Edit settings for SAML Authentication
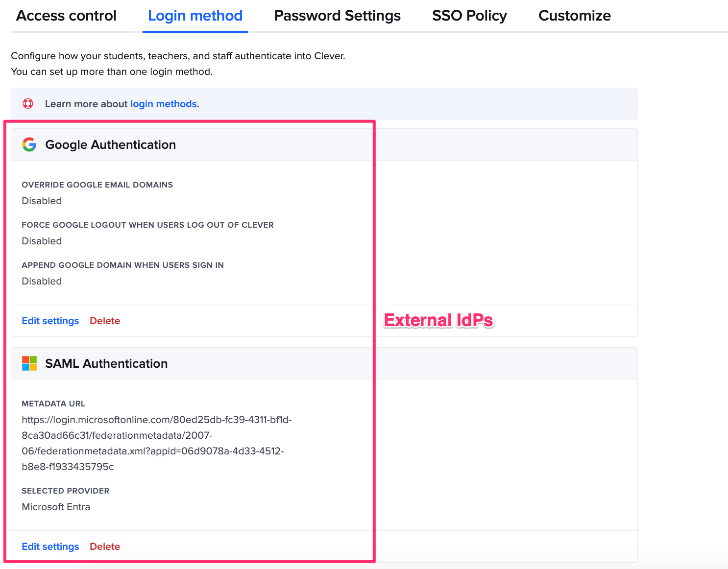Viewport: 728px width, 569px height. tap(50, 546)
